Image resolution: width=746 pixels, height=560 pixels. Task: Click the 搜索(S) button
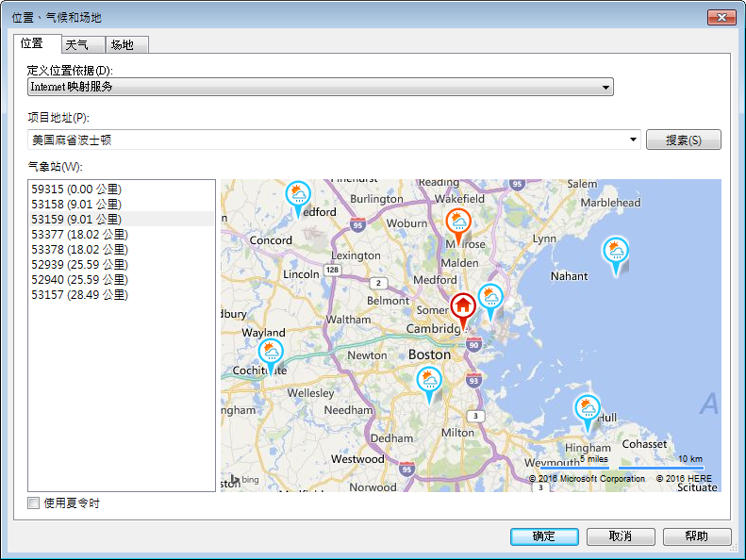pyautogui.click(x=683, y=140)
